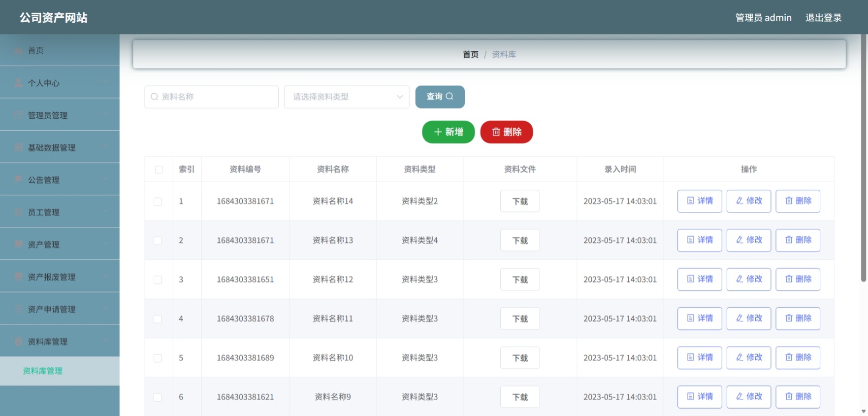Screen dimensions: 868x416
Task: Click the green 新增 button
Action: pos(448,132)
